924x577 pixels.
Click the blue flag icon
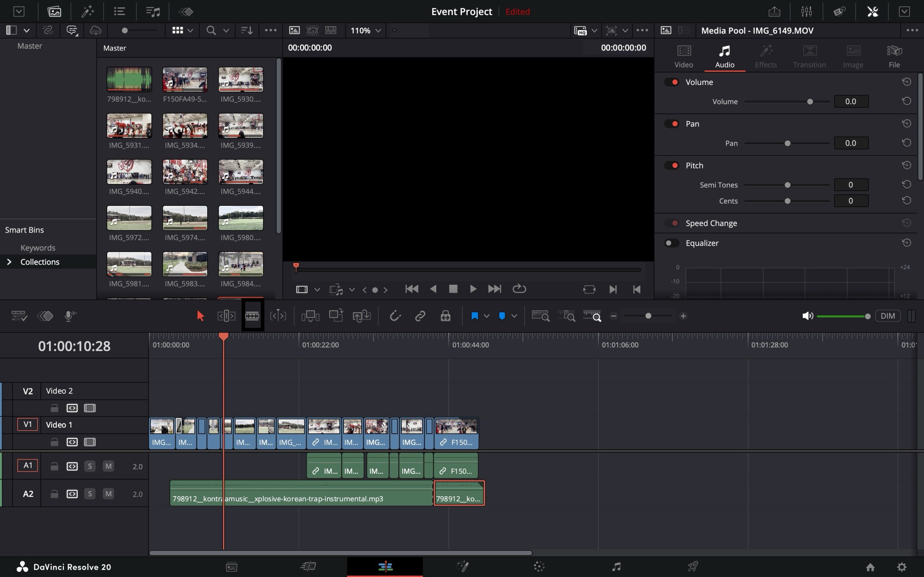[475, 316]
